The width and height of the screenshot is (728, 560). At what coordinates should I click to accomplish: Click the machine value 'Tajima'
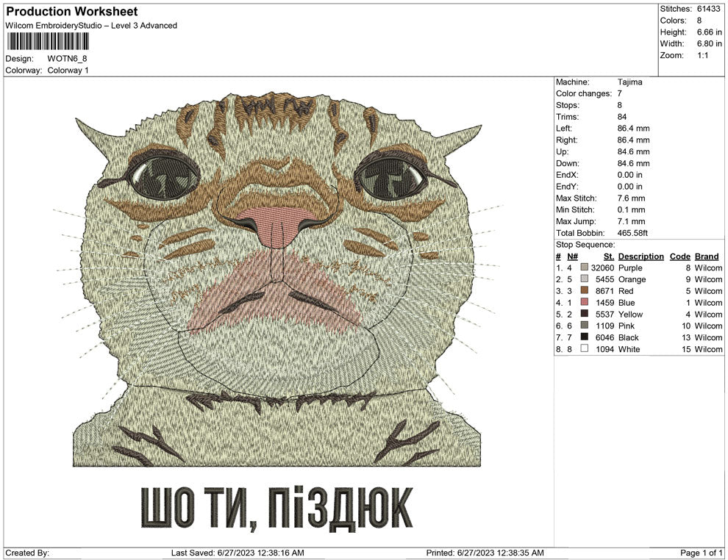pyautogui.click(x=630, y=82)
